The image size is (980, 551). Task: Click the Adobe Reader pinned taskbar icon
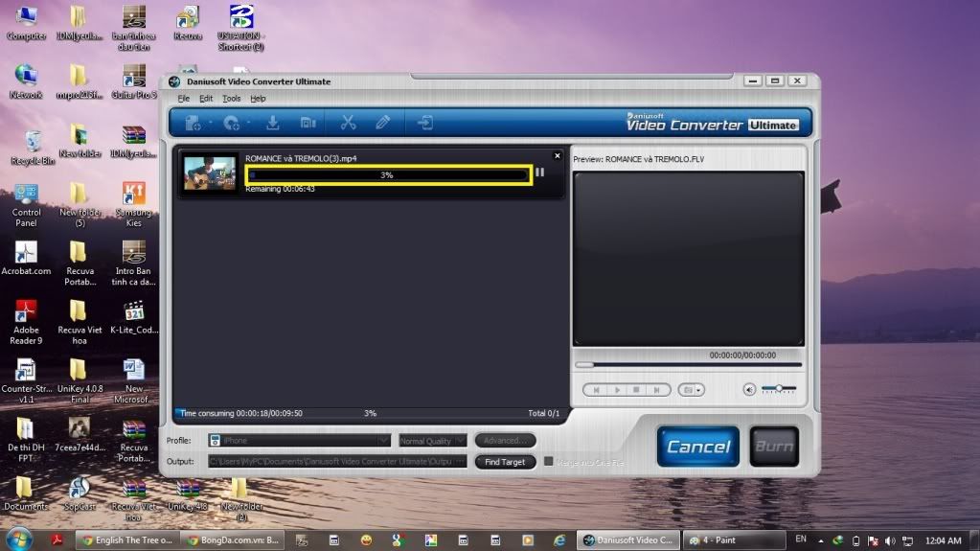57,540
